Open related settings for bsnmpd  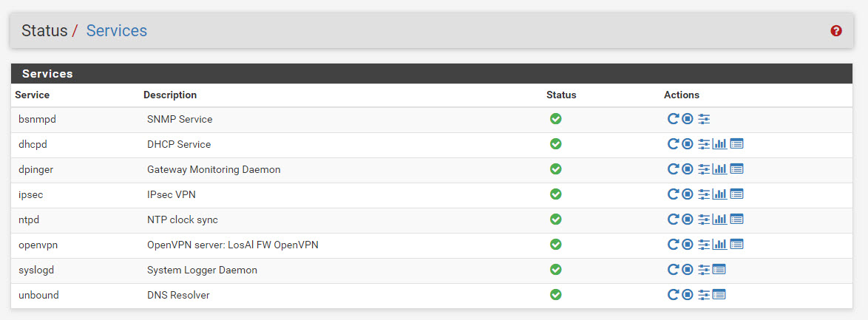coord(704,119)
